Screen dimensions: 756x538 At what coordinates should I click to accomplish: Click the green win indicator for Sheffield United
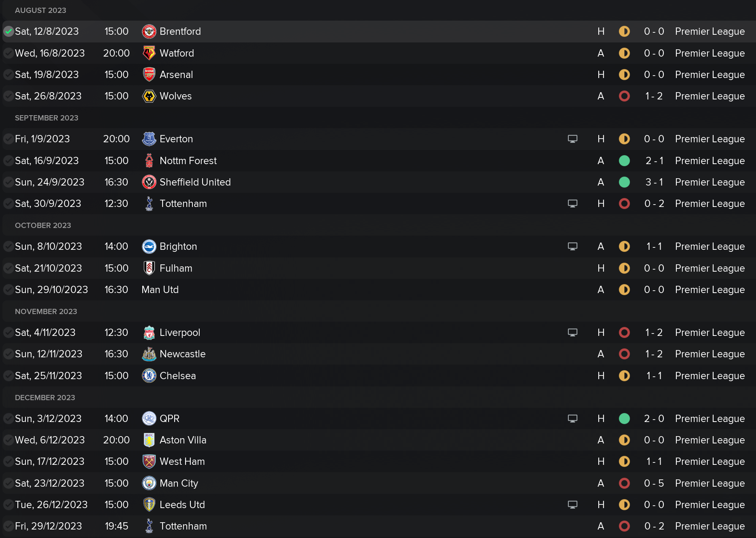(x=624, y=182)
